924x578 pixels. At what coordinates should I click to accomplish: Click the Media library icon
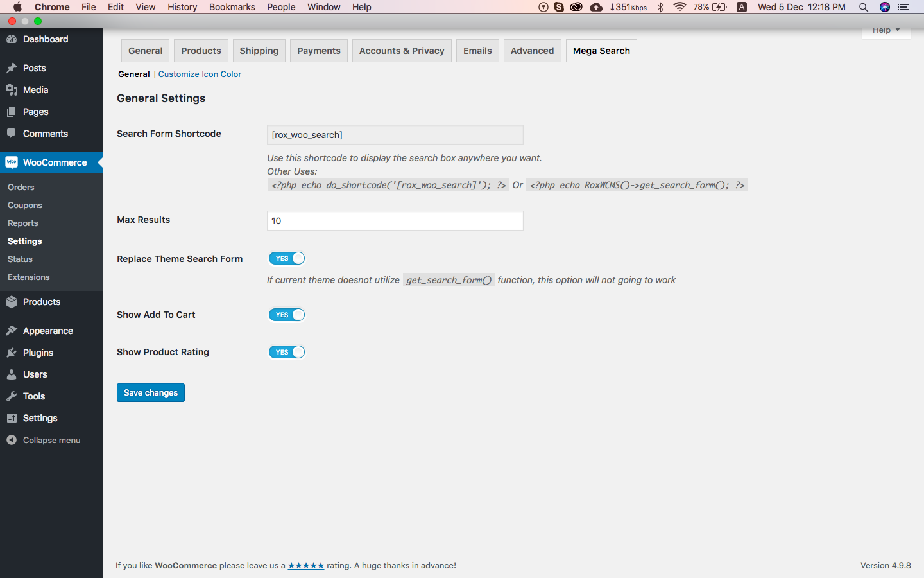[12, 90]
